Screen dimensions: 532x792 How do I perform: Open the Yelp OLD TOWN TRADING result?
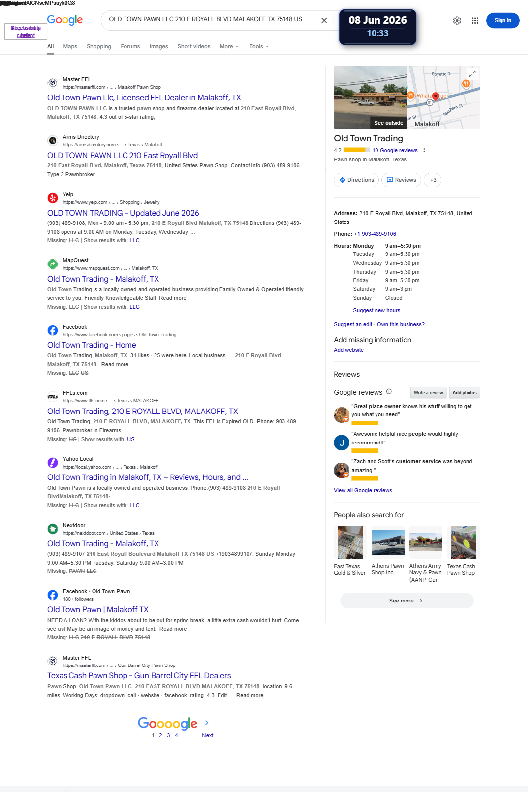click(123, 213)
